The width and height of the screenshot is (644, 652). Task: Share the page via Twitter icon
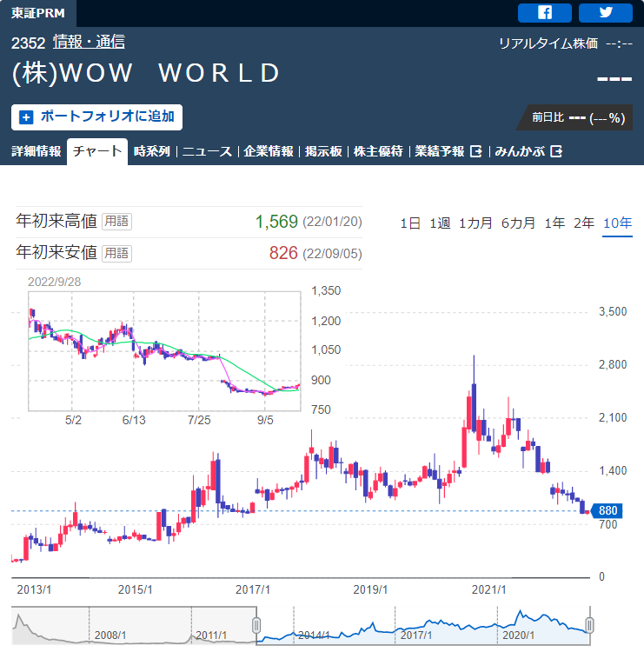click(605, 12)
